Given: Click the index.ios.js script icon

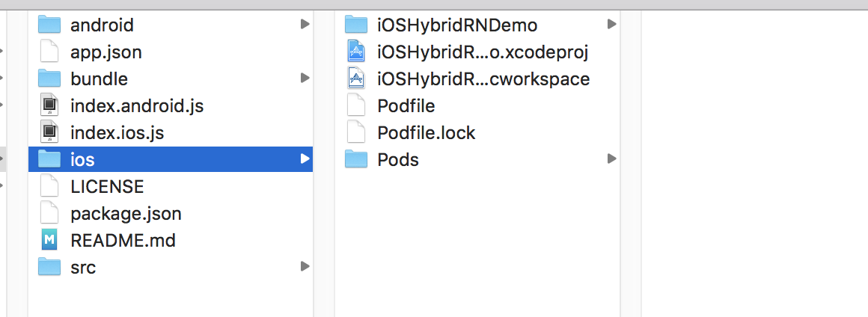Looking at the screenshot, I should click(49, 132).
